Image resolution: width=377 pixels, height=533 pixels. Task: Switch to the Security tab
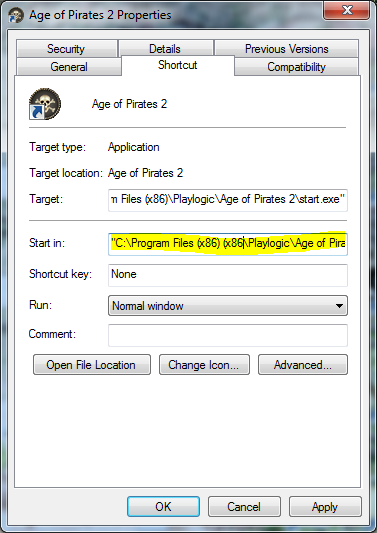66,49
